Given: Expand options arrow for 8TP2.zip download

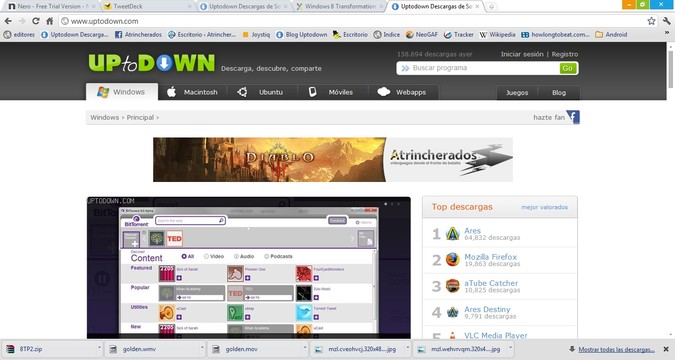Looking at the screenshot, I should [99, 348].
